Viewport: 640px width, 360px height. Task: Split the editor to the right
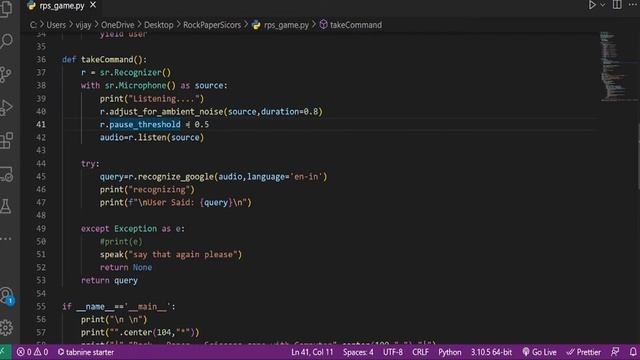click(x=617, y=5)
